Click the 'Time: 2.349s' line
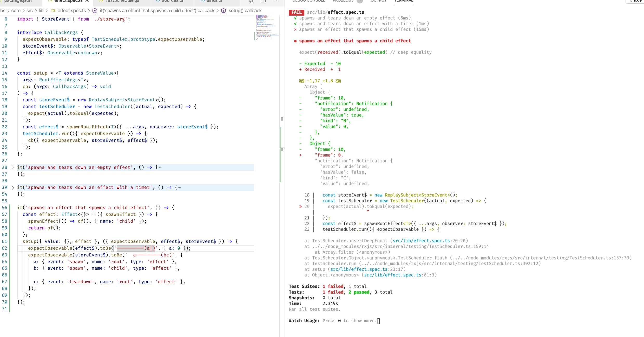Viewport: 644px width, 337px height. click(313, 304)
